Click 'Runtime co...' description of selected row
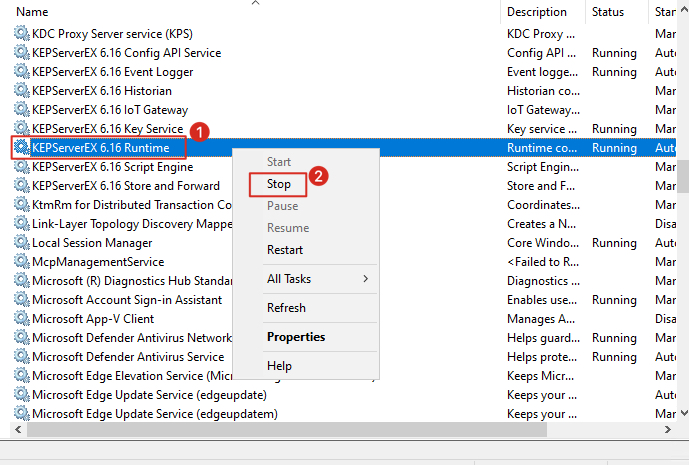Screen dimensions: 689x465 [542, 148]
